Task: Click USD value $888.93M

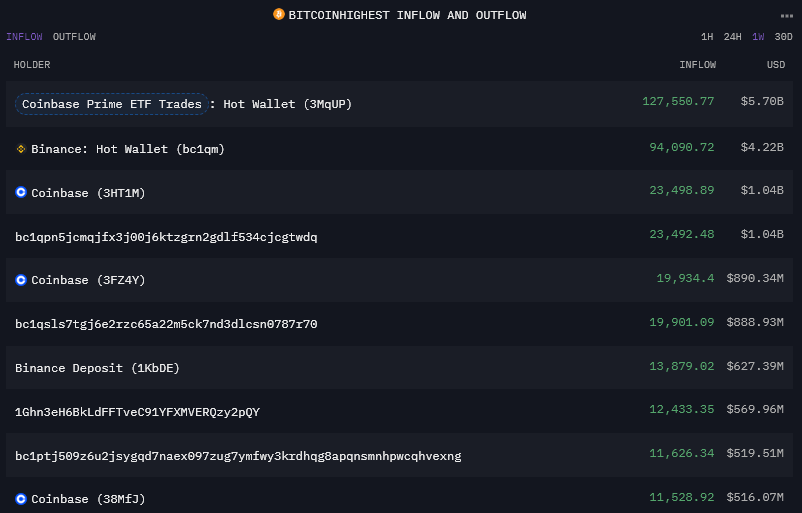Action: tap(755, 322)
